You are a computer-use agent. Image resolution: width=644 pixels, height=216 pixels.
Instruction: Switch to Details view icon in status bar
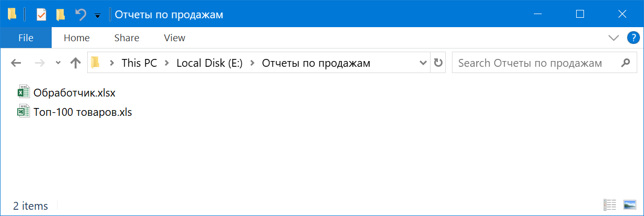[x=610, y=205]
